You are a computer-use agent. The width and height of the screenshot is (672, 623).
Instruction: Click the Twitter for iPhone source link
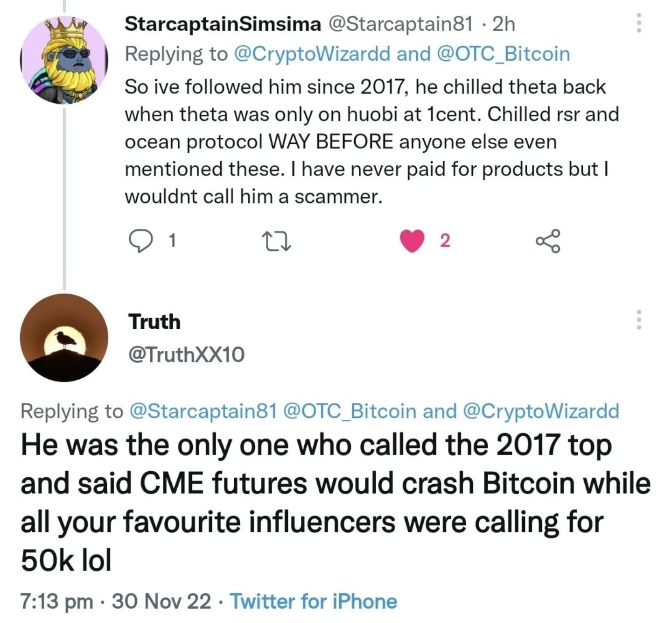point(314,602)
